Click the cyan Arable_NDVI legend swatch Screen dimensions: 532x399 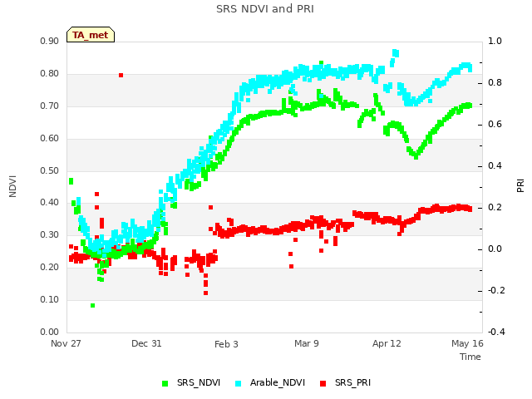pyautogui.click(x=239, y=383)
